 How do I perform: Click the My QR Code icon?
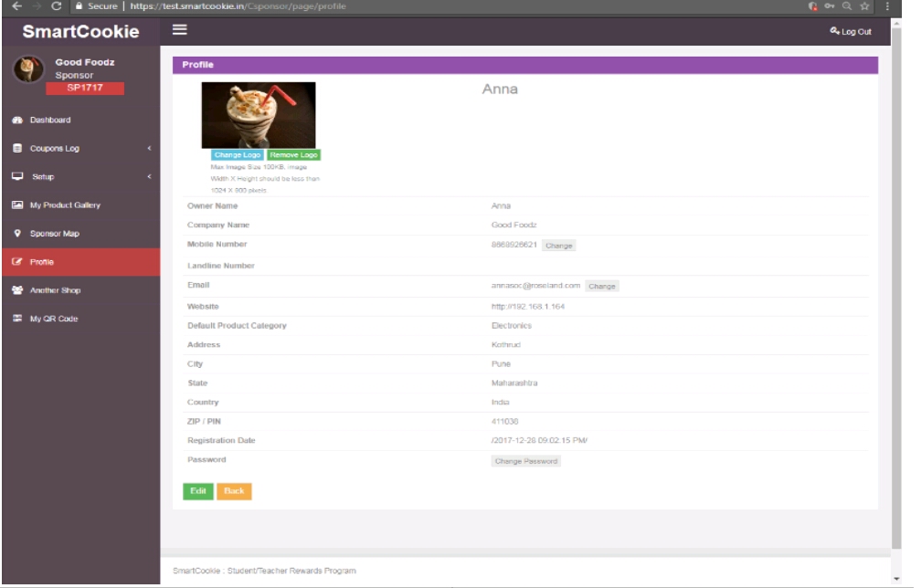(x=17, y=319)
